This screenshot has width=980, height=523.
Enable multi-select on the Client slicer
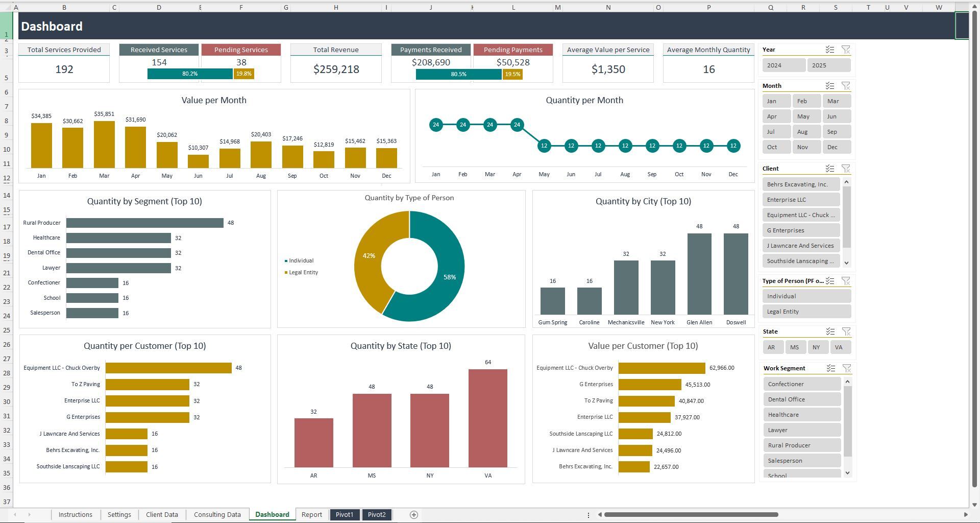point(829,169)
